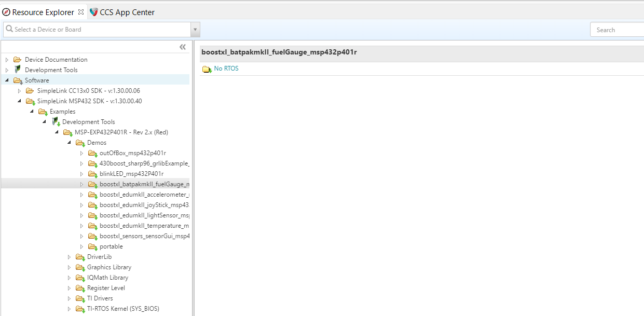Expand the Device Documentation node arrow
644x316 pixels.
point(7,60)
